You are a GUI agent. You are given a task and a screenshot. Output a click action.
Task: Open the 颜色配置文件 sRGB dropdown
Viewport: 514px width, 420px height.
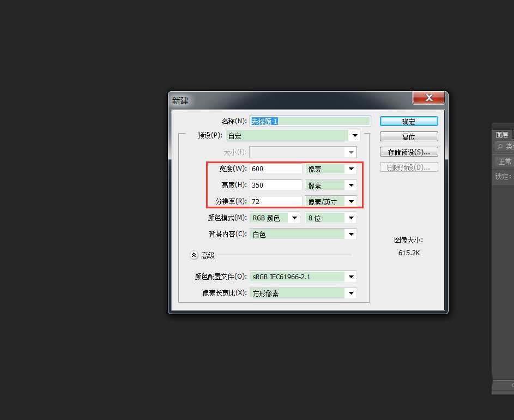click(x=351, y=277)
